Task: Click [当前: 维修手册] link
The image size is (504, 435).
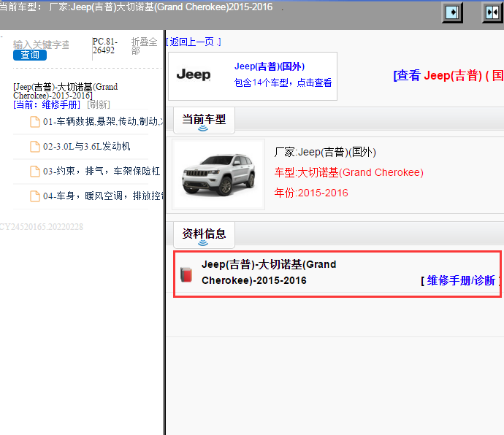Action: pos(47,104)
